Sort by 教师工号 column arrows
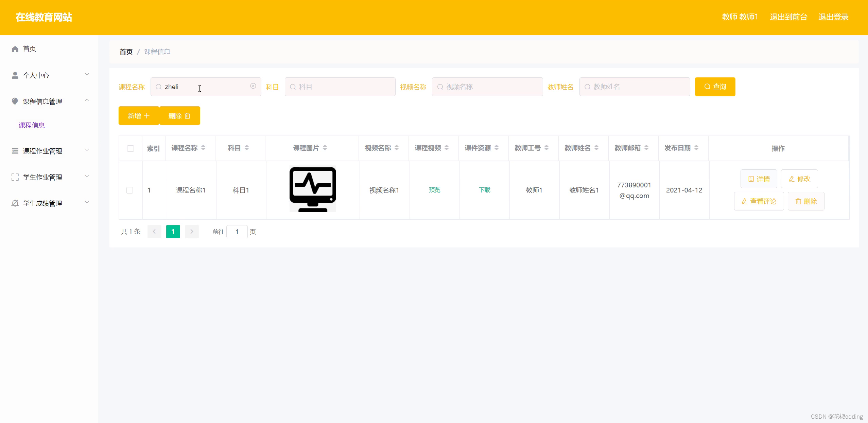 (546, 148)
